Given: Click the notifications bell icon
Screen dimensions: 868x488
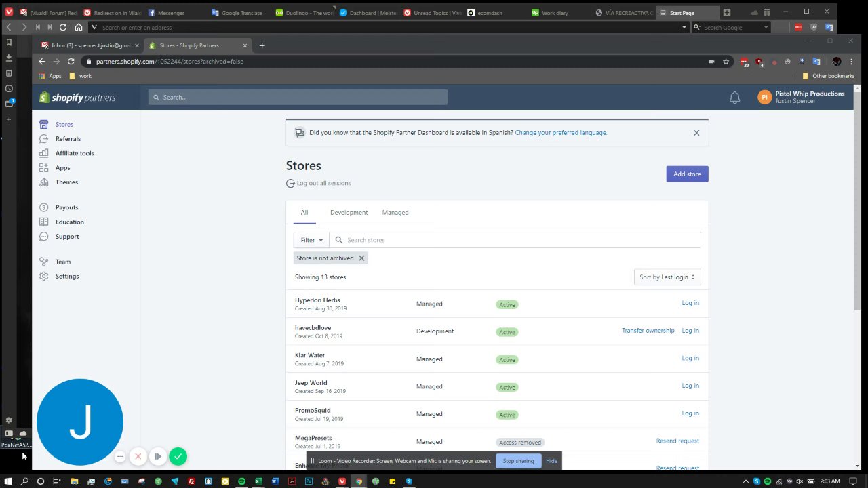Looking at the screenshot, I should tap(734, 98).
